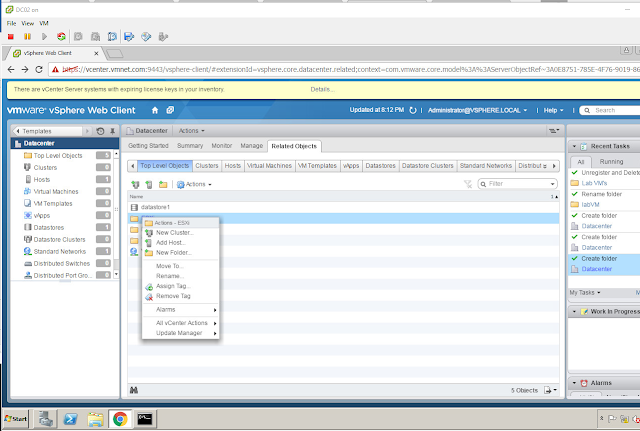This screenshot has height=431, width=640.
Task: Select Hosts in the navigator tree
Action: pyautogui.click(x=42, y=180)
